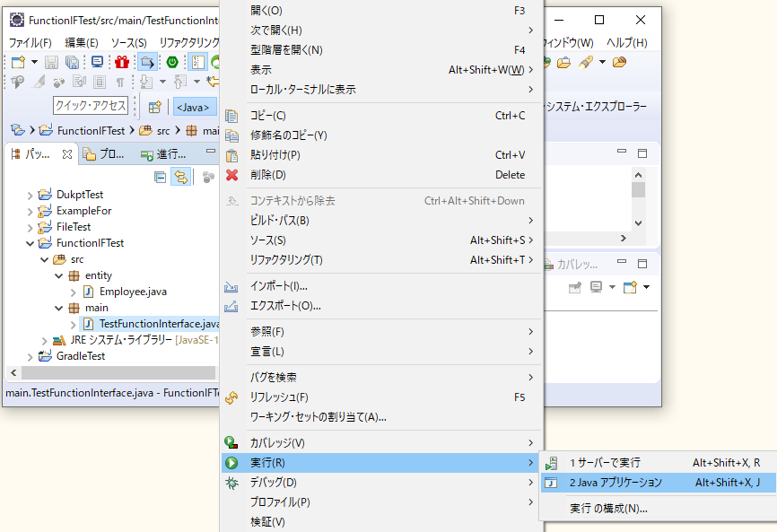Click Collapse All in Package Explorer
The height and width of the screenshot is (532, 777).
(x=160, y=177)
